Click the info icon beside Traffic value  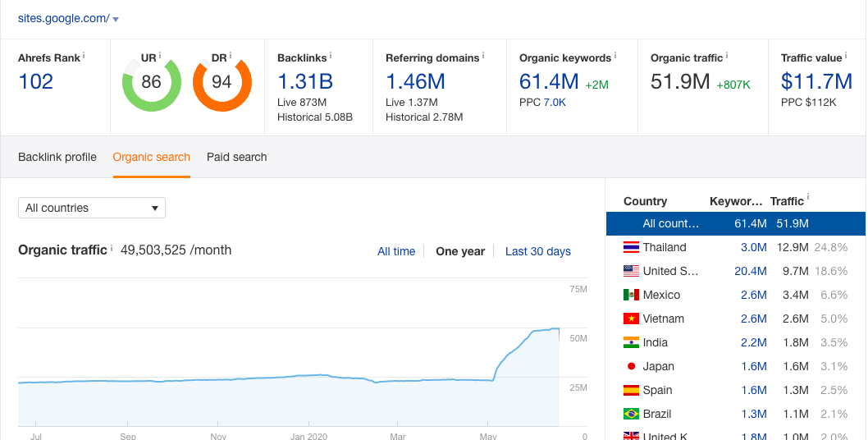click(x=847, y=56)
